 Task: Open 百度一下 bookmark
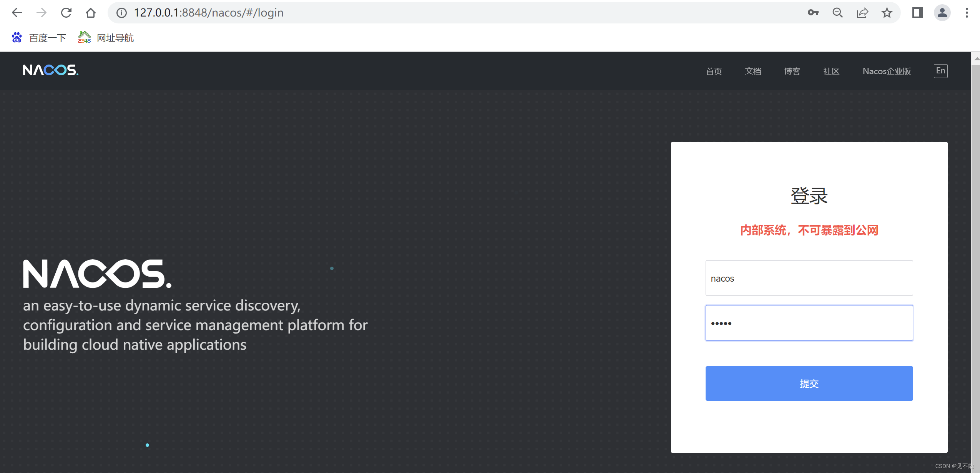[40, 38]
